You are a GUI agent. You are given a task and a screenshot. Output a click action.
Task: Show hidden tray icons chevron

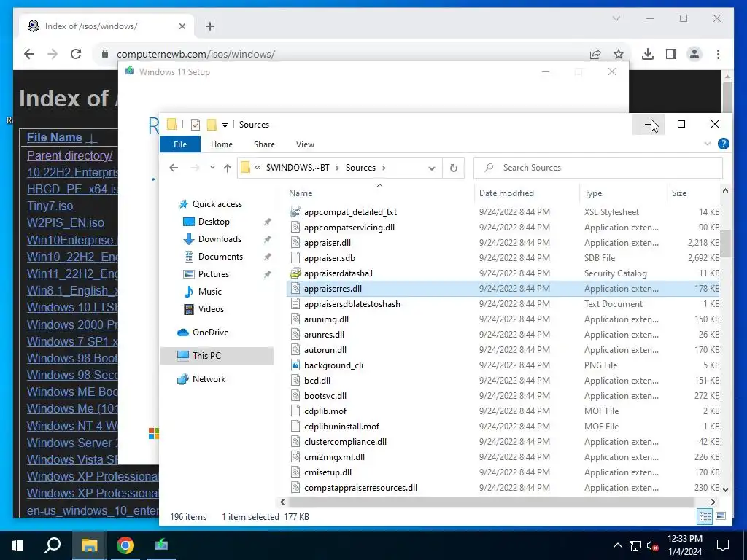pyautogui.click(x=617, y=545)
